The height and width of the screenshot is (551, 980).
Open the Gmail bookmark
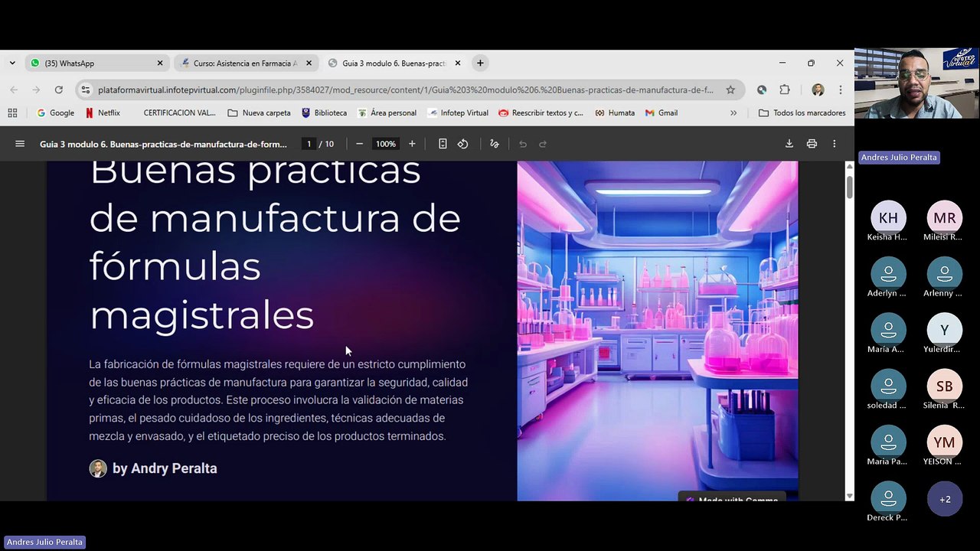click(661, 112)
